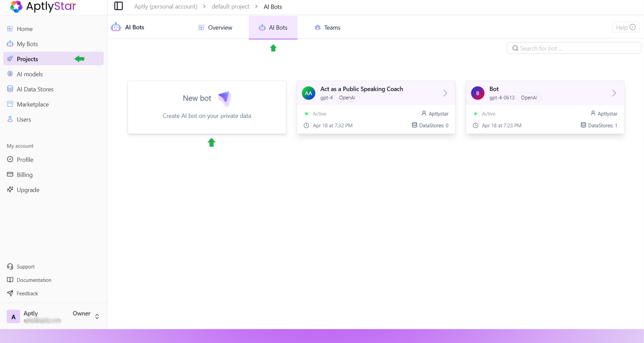Click the Aptly avatar letter A
This screenshot has height=343, width=644.
point(13,317)
